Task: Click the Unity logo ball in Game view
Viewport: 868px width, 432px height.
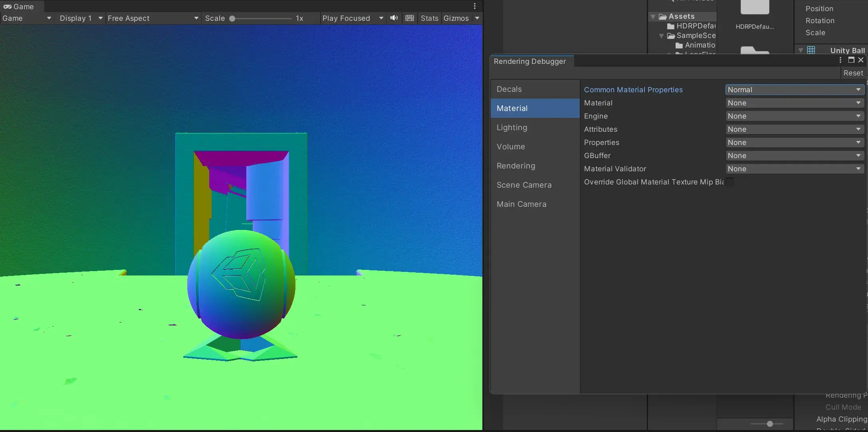Action: [x=241, y=284]
